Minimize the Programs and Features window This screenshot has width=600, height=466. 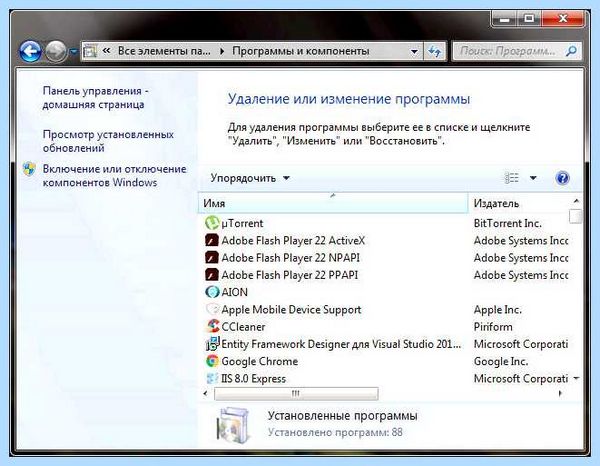click(x=505, y=18)
